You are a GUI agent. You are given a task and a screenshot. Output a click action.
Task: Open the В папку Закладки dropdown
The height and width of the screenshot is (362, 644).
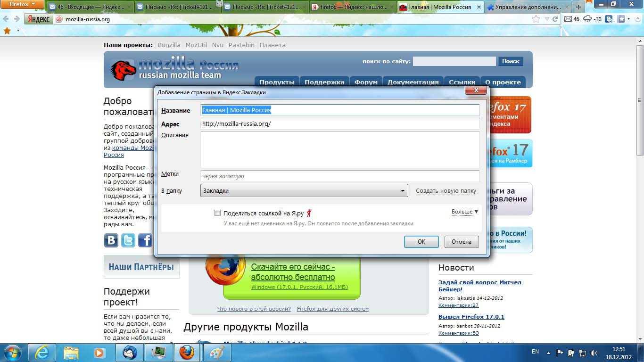[304, 190]
